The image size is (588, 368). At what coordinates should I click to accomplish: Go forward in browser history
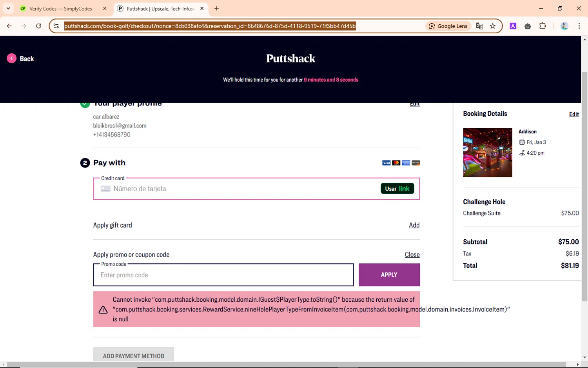pyautogui.click(x=24, y=26)
